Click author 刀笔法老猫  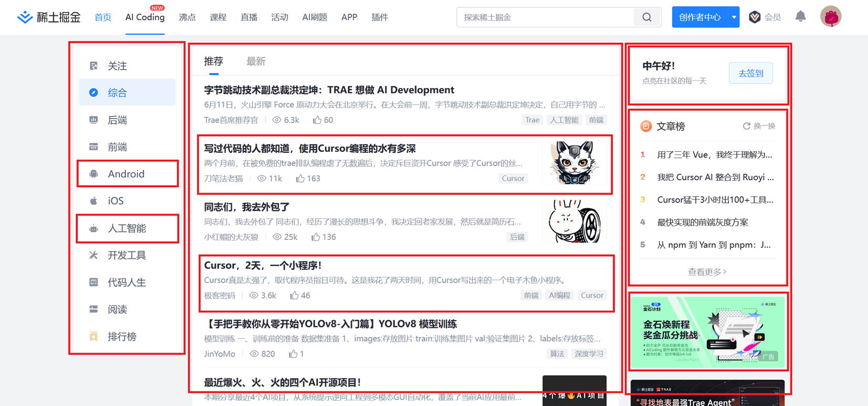click(x=223, y=179)
